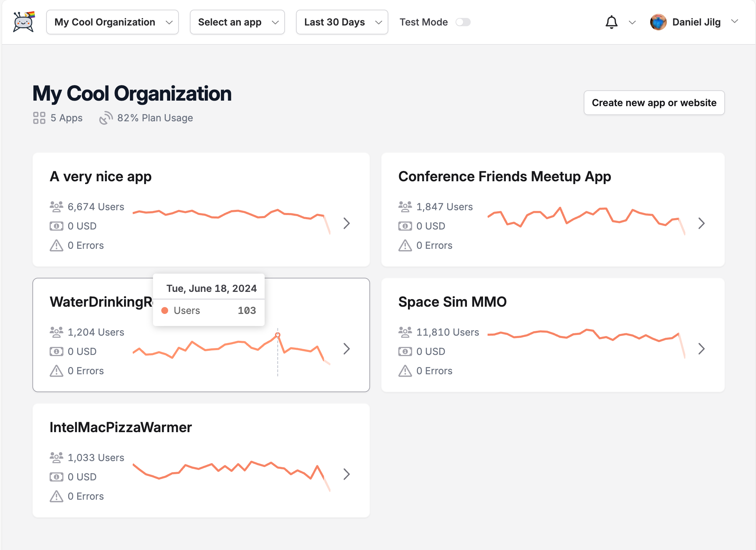
Task: Expand the Select an app dropdown
Action: point(237,22)
